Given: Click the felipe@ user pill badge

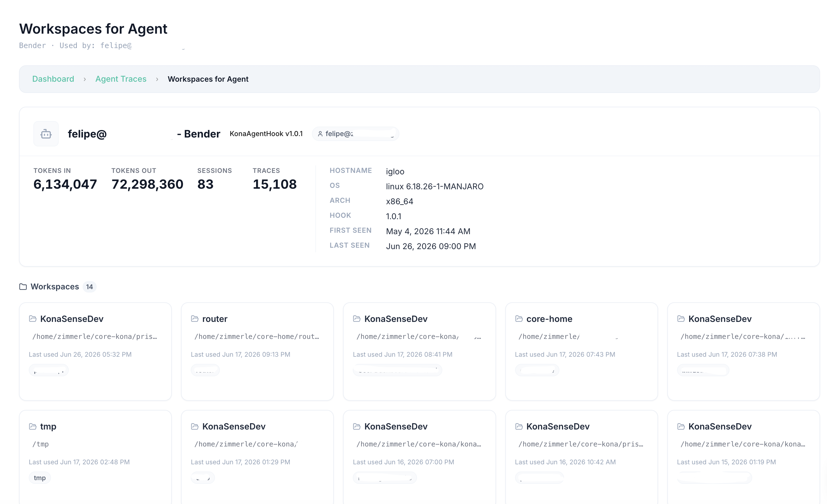Looking at the screenshot, I should click(x=355, y=134).
